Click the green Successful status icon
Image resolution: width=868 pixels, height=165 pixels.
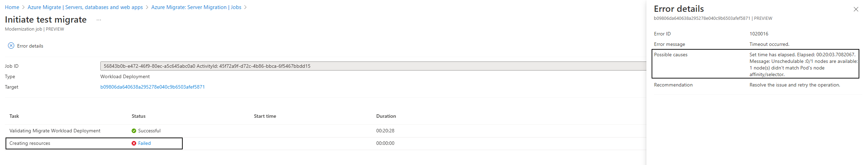[134, 131]
